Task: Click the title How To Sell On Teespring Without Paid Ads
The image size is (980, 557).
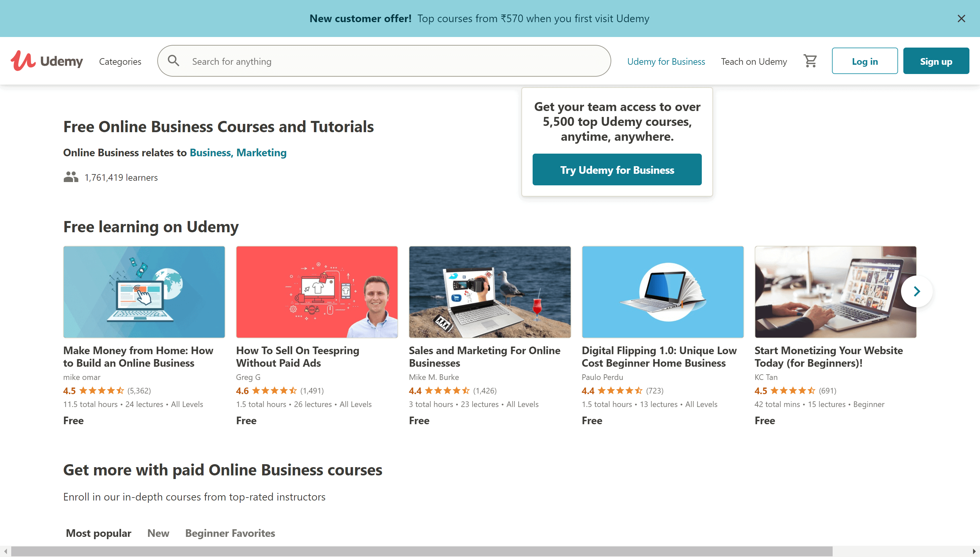Action: tap(298, 356)
